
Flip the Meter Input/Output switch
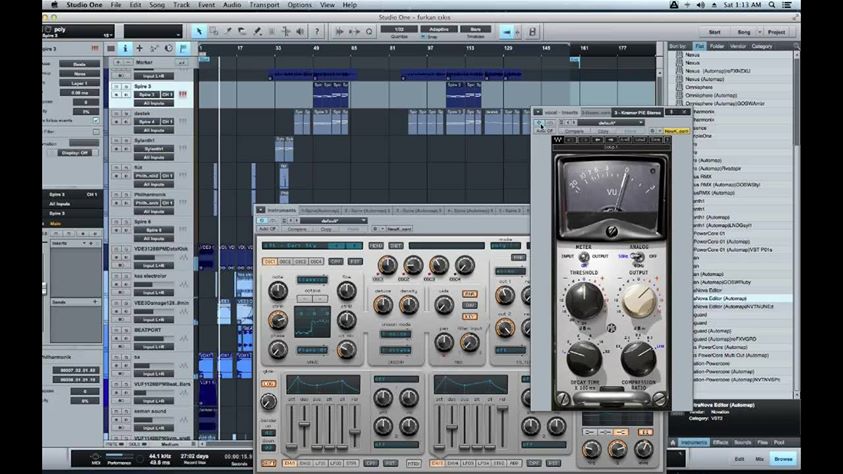(584, 257)
